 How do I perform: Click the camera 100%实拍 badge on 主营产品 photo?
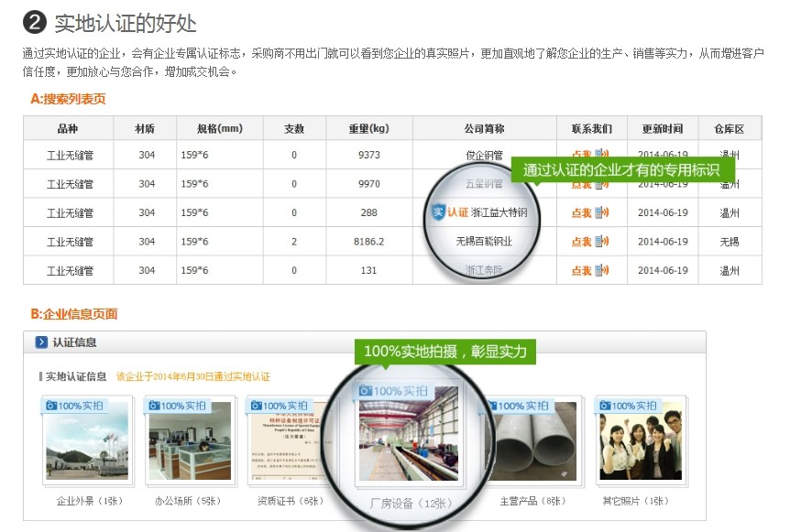coord(522,405)
